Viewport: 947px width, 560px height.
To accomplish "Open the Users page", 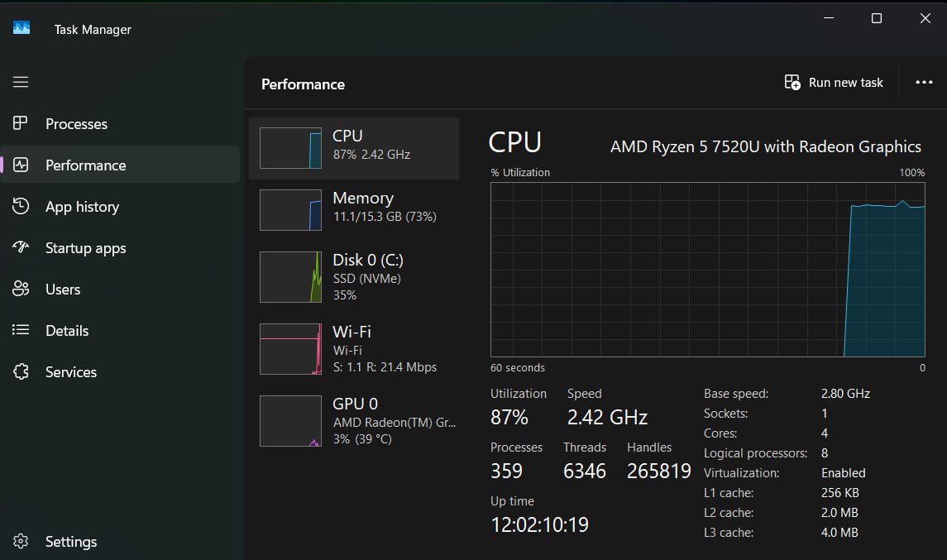I will 121,290.
